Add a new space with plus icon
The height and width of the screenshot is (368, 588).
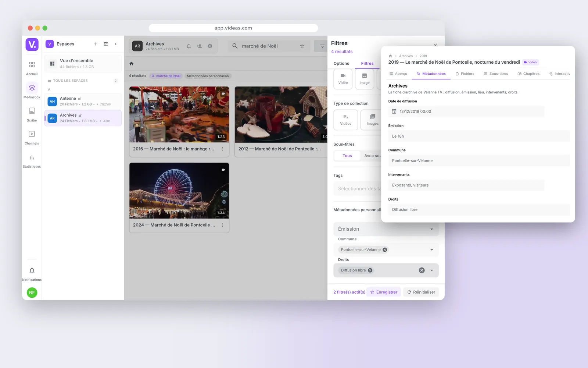(96, 44)
